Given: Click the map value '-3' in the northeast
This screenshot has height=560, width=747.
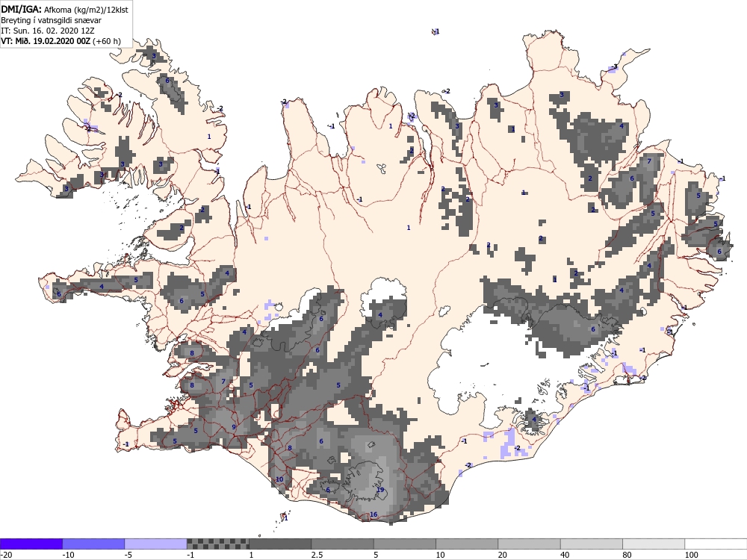Looking at the screenshot, I should pyautogui.click(x=615, y=66).
